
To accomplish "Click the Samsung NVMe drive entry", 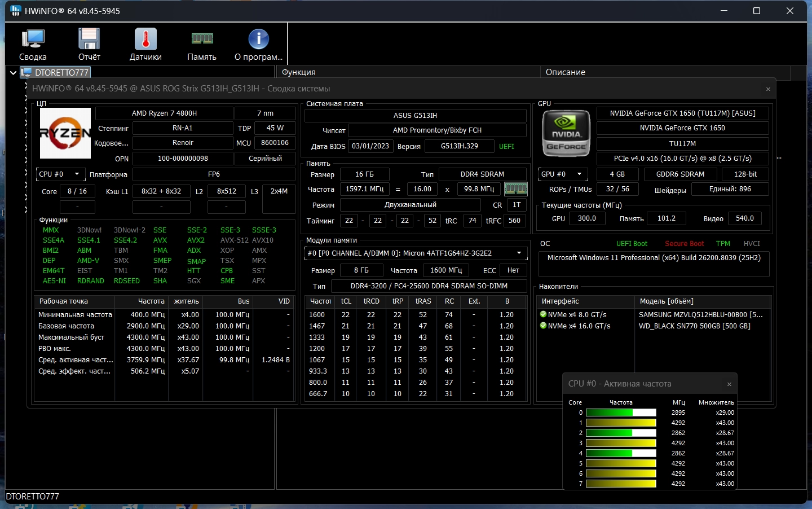I will [x=700, y=315].
